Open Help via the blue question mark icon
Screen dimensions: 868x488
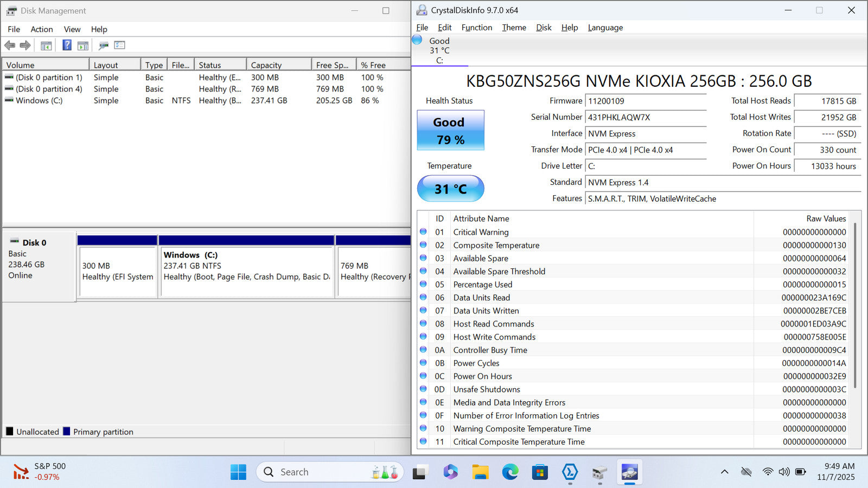[67, 46]
